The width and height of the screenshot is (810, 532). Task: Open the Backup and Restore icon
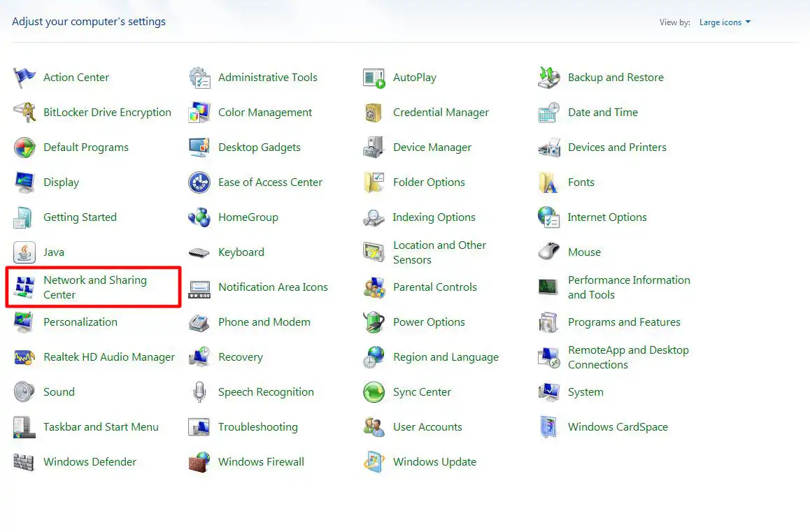549,78
